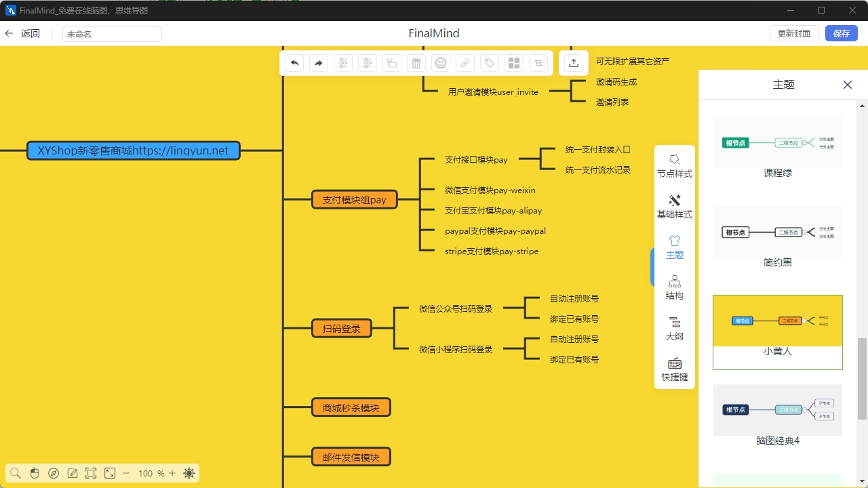
Task: Add a tag using the tag icon
Action: pos(489,62)
